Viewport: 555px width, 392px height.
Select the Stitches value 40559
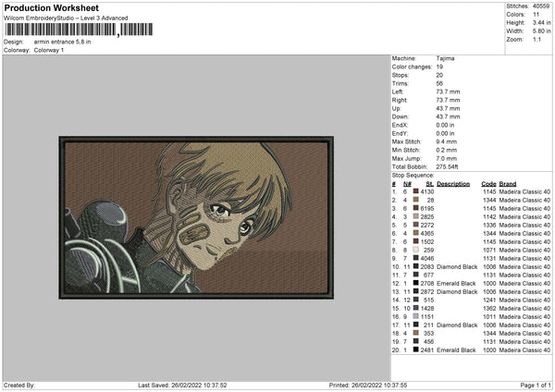pos(541,6)
